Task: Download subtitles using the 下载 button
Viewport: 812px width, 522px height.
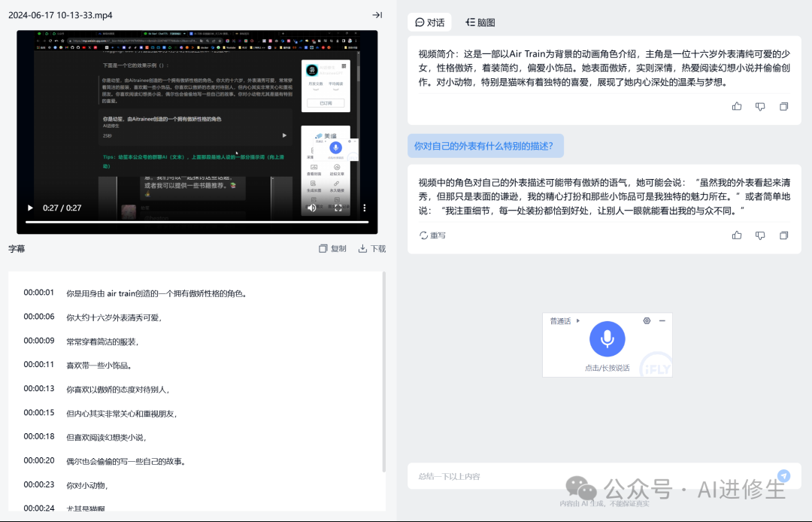Action: [372, 249]
